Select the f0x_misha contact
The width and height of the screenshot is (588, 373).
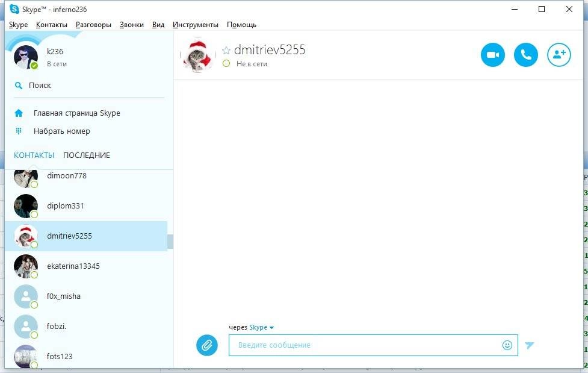pyautogui.click(x=86, y=296)
